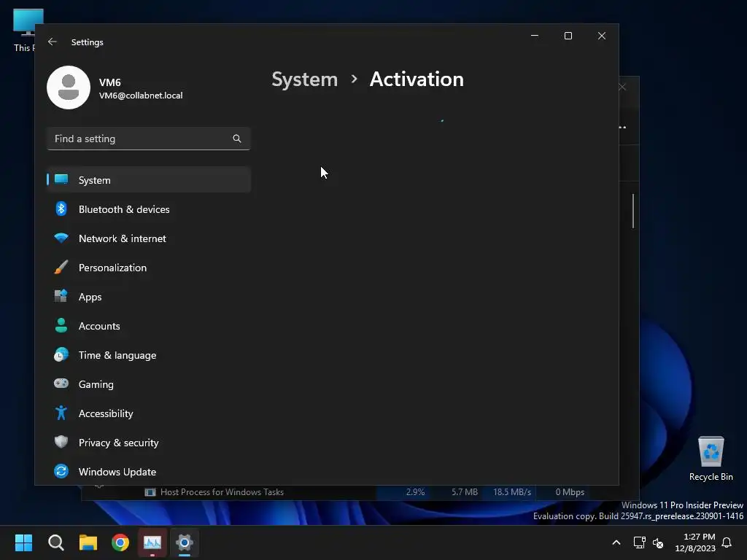Viewport: 747px width, 560px height.
Task: Click the Settings gear on the taskbar
Action: (x=185, y=542)
